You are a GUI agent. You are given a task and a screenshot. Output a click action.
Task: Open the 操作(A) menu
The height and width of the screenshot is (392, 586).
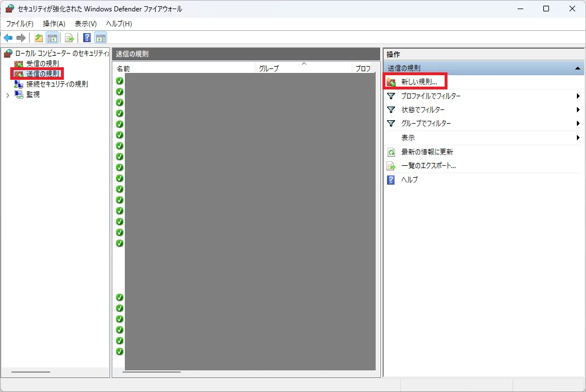pyautogui.click(x=54, y=24)
